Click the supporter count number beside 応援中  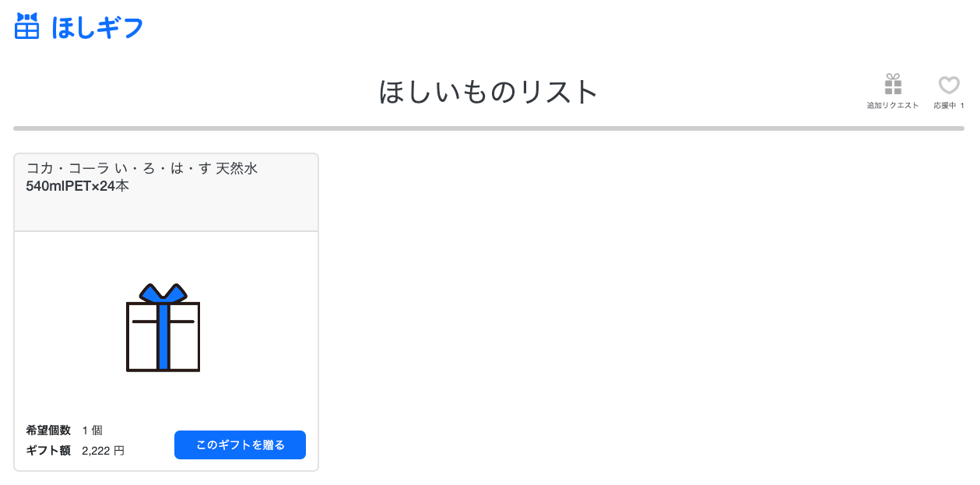(x=962, y=105)
